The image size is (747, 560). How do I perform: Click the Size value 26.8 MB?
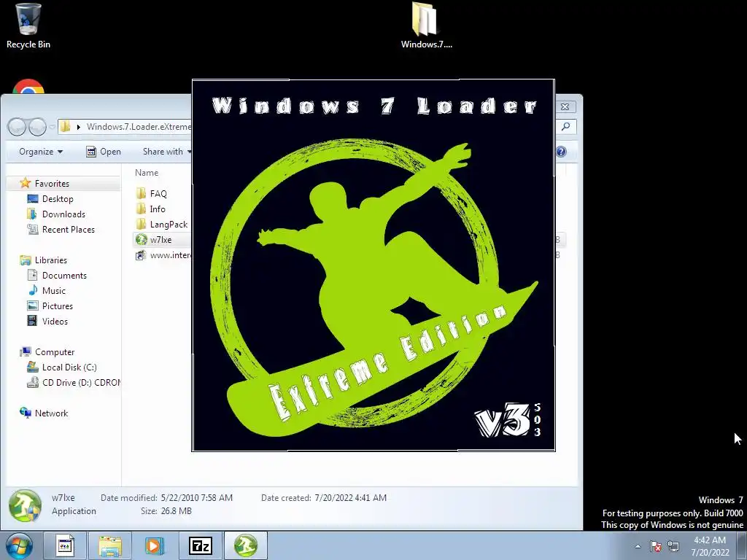click(x=176, y=511)
